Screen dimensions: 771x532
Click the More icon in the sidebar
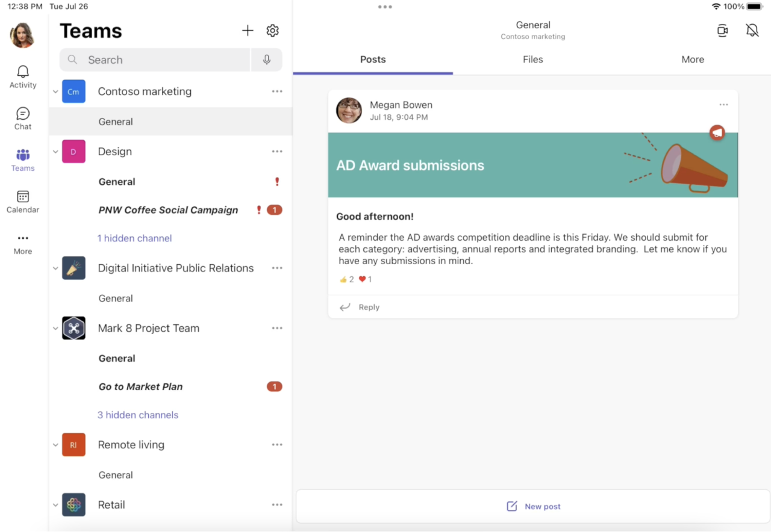[x=22, y=243]
